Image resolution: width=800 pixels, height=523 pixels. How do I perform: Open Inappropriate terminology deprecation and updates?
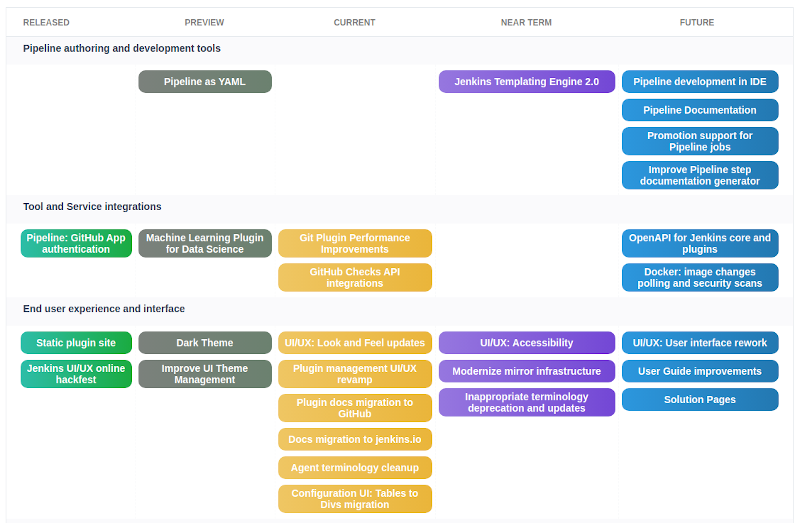click(527, 403)
